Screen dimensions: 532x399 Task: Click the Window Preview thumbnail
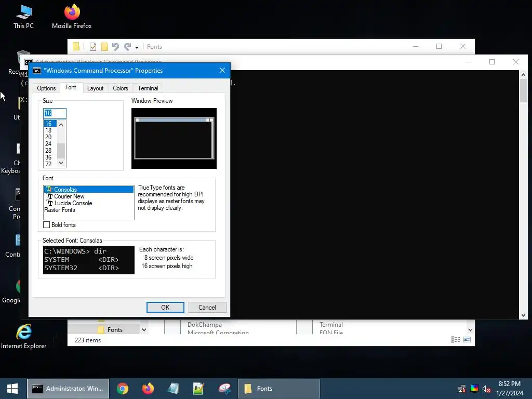point(174,138)
